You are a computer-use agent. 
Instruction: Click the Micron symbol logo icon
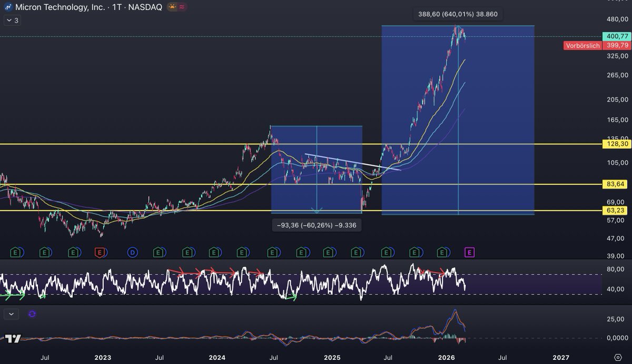pos(8,7)
